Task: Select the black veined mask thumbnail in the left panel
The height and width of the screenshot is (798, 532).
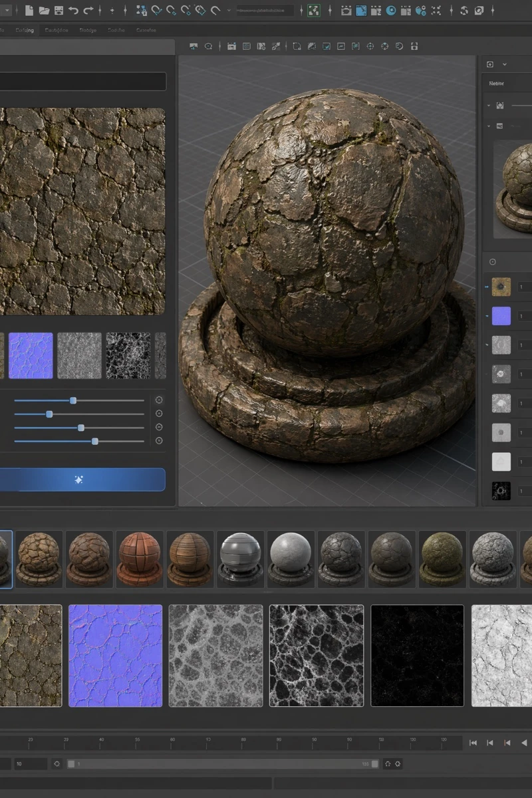Action: pos(128,356)
